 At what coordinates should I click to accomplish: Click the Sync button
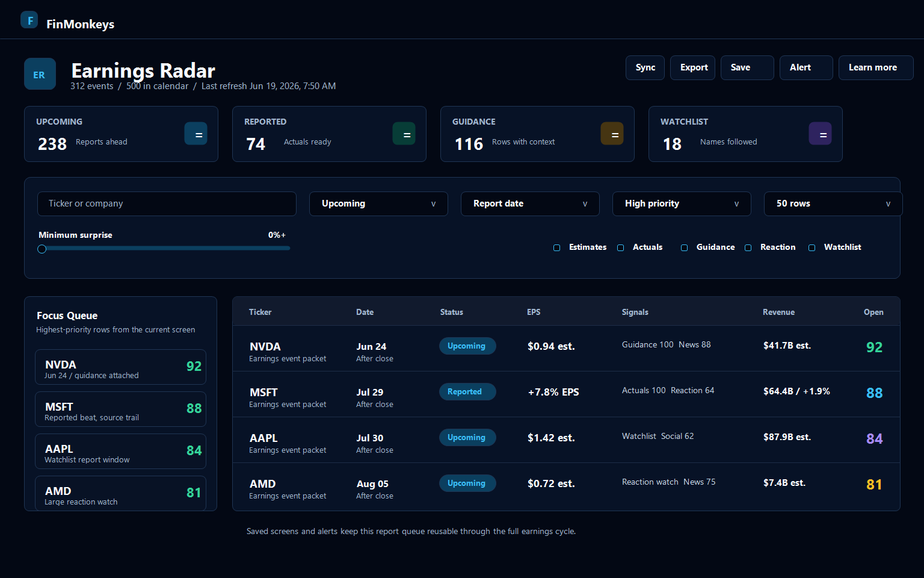point(645,67)
